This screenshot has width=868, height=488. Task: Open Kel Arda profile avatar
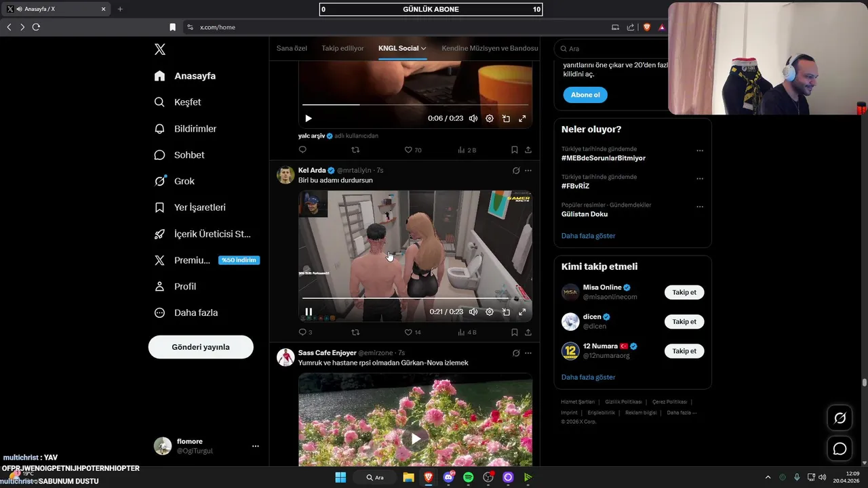(285, 175)
